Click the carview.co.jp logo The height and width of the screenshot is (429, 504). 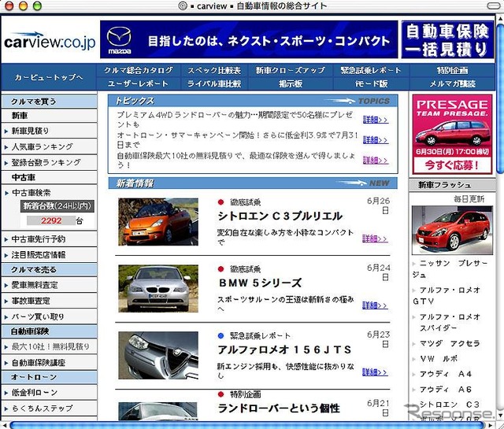[50, 41]
